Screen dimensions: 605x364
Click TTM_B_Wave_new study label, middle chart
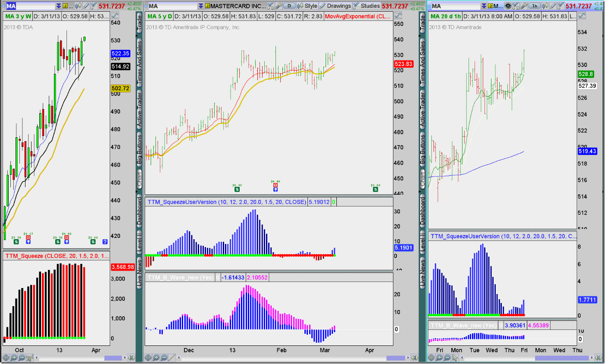point(181,277)
